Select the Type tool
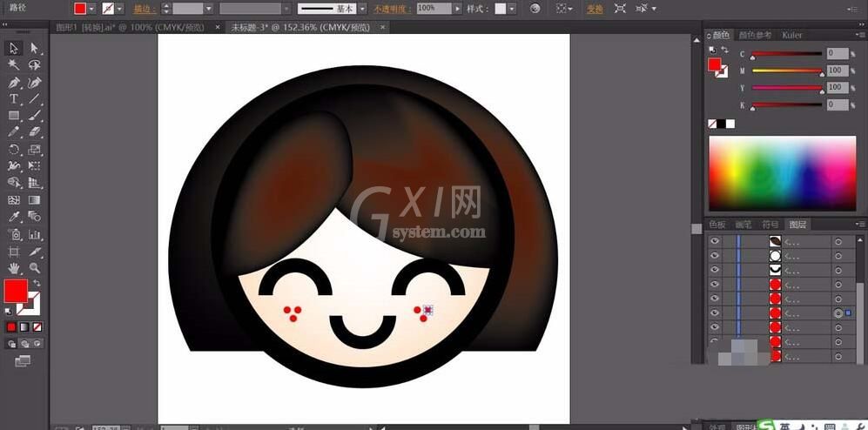 pos(14,99)
